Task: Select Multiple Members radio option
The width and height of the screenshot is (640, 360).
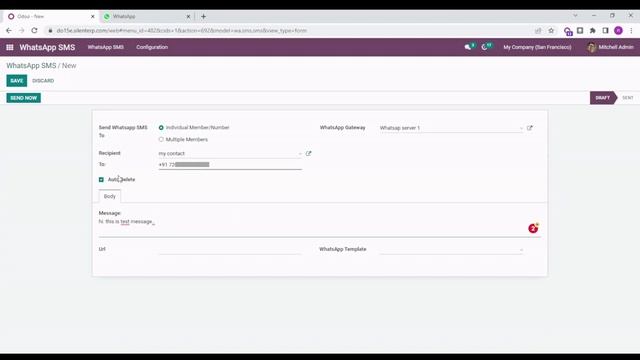Action: [x=161, y=140]
